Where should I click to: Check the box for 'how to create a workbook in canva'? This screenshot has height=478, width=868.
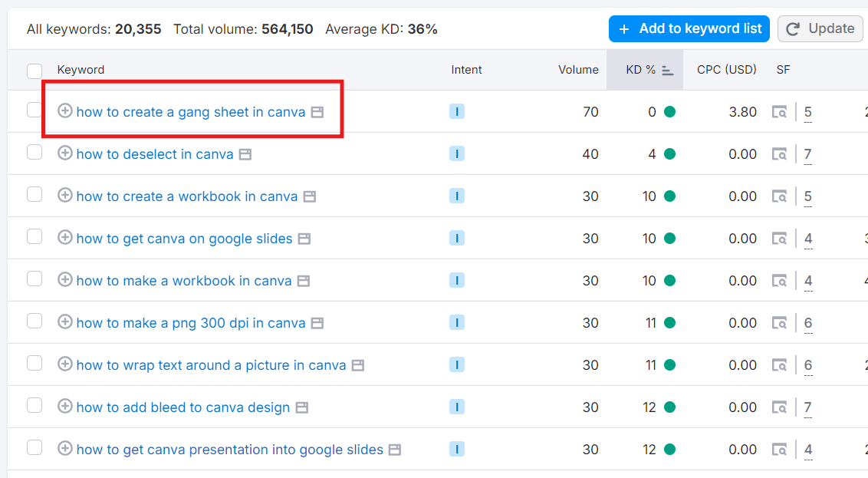click(x=35, y=194)
